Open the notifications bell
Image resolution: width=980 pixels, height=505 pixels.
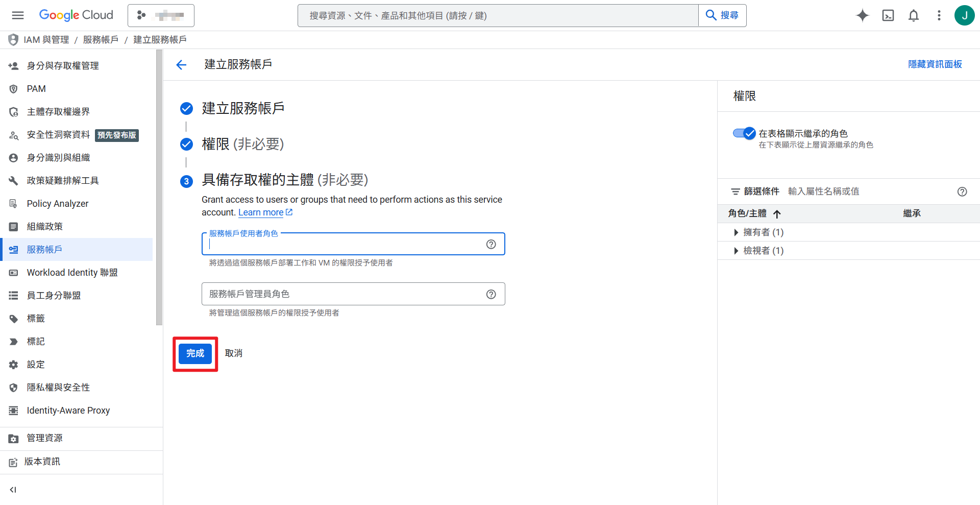point(914,15)
